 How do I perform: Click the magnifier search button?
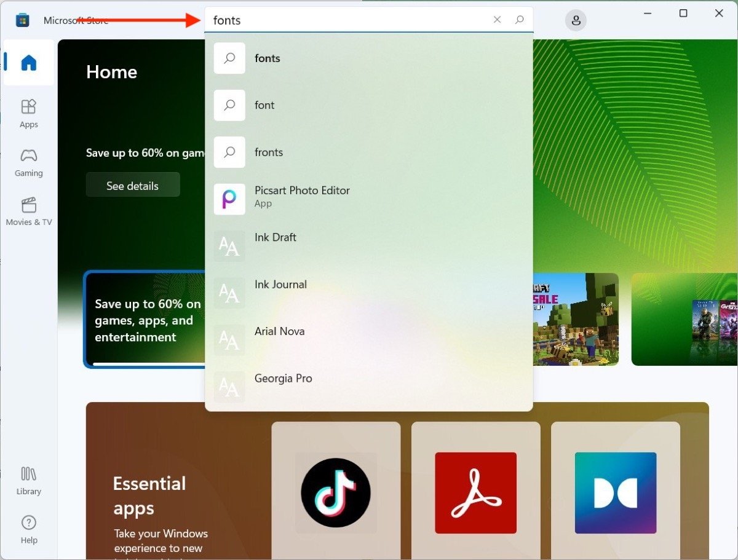tap(520, 20)
